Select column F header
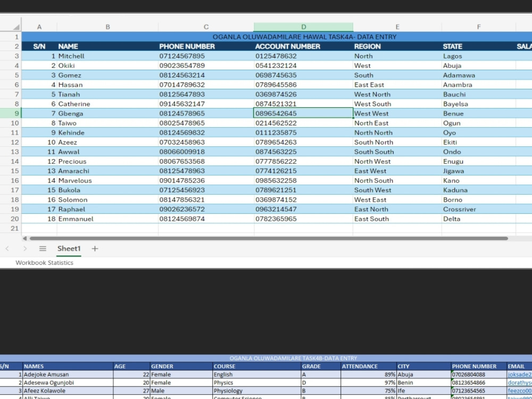Screen dimensions: 532x399 point(479,27)
